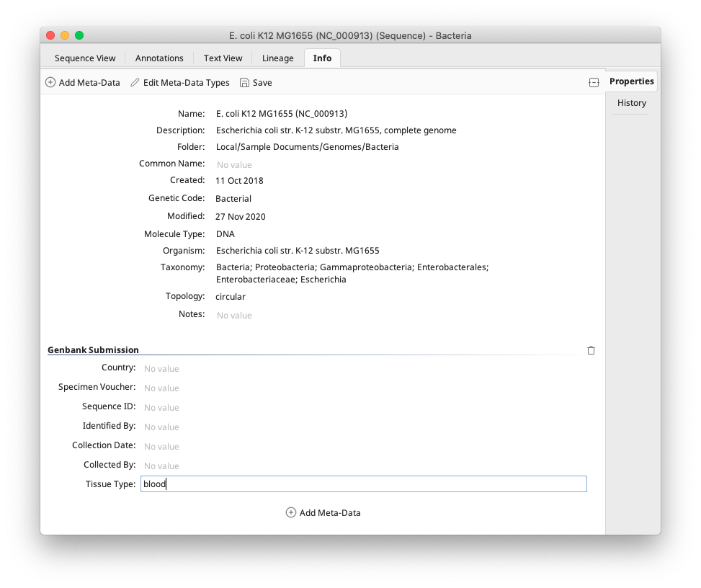Click the Common Name: field label

[171, 163]
